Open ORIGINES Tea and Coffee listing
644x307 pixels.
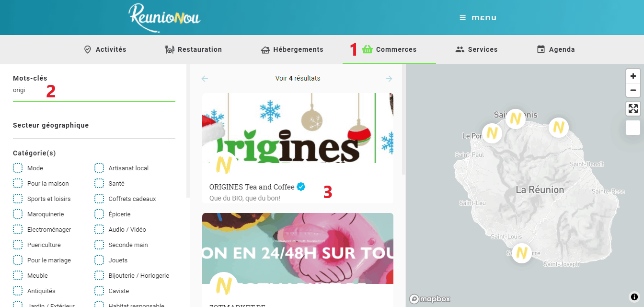point(252,187)
